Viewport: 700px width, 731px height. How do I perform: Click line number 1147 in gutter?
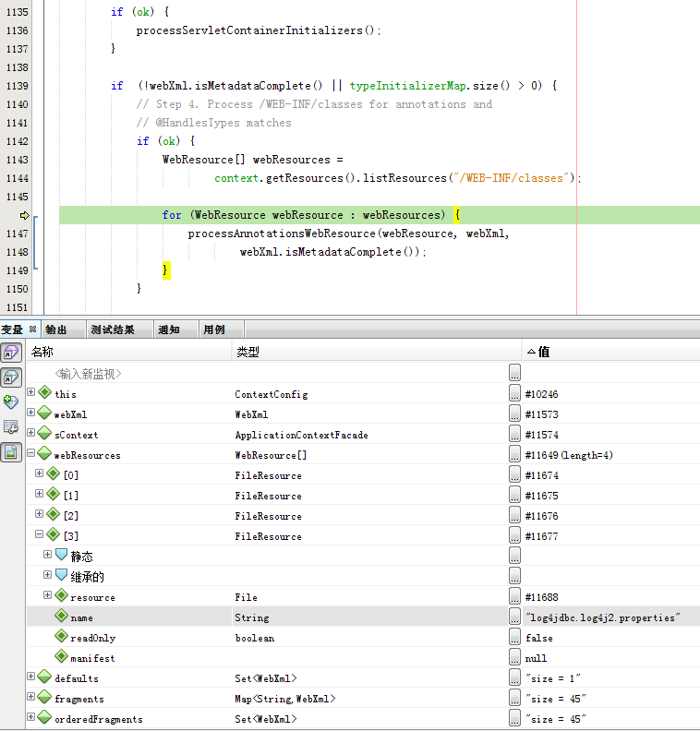point(18,234)
